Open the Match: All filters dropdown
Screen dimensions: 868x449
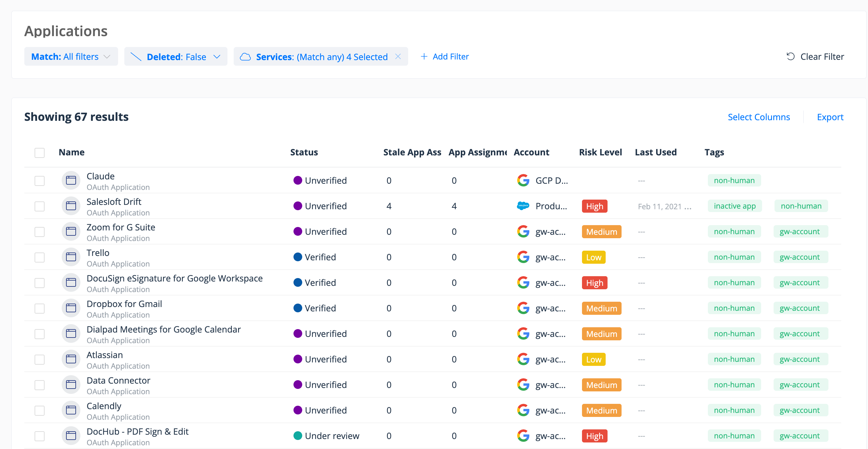(71, 56)
